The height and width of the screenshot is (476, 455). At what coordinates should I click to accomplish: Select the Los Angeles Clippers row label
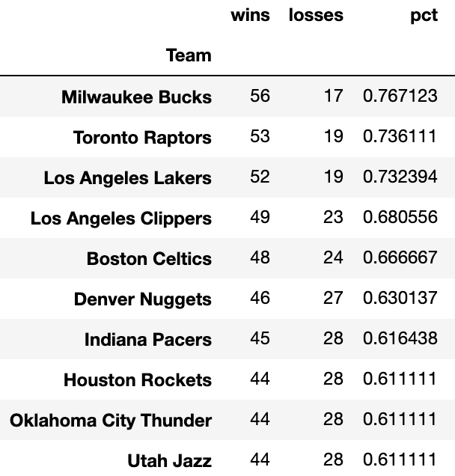[x=121, y=219]
